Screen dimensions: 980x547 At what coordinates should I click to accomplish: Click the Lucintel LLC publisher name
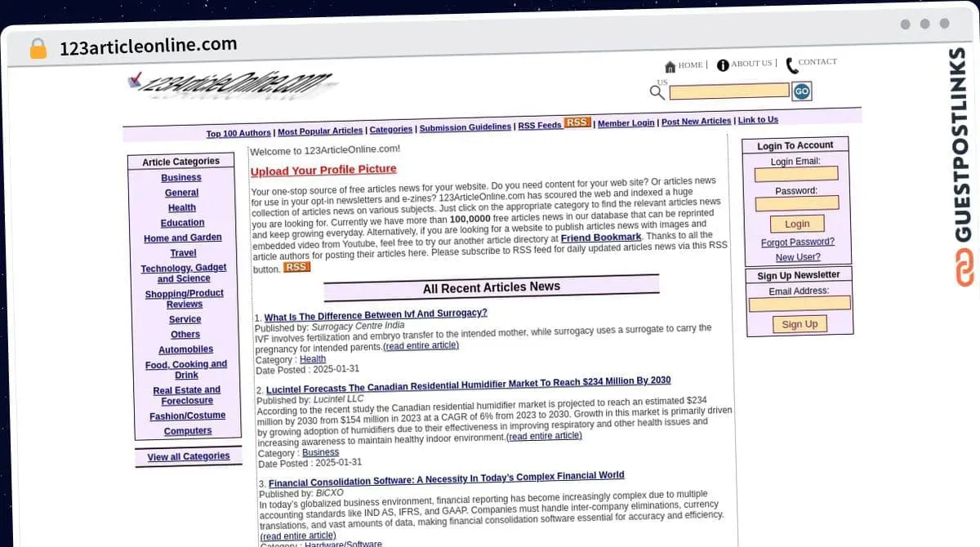pos(339,399)
